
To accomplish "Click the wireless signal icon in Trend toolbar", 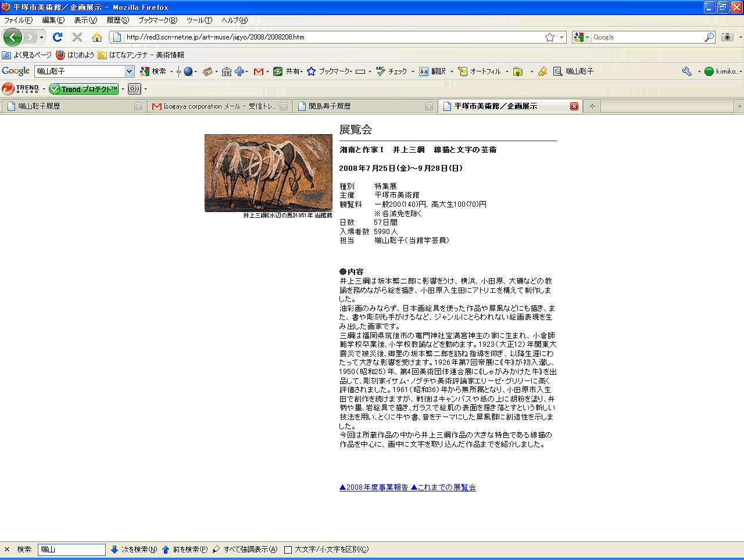I will (x=134, y=89).
